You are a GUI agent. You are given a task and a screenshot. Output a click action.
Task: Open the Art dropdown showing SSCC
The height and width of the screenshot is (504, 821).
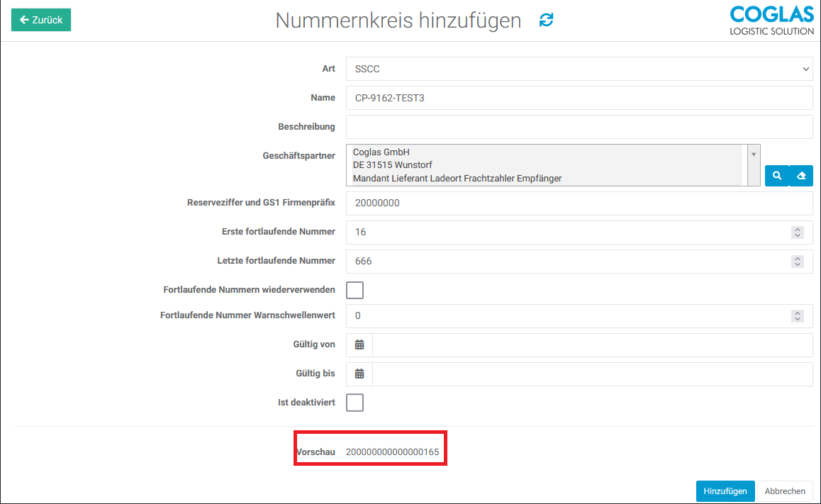point(579,69)
